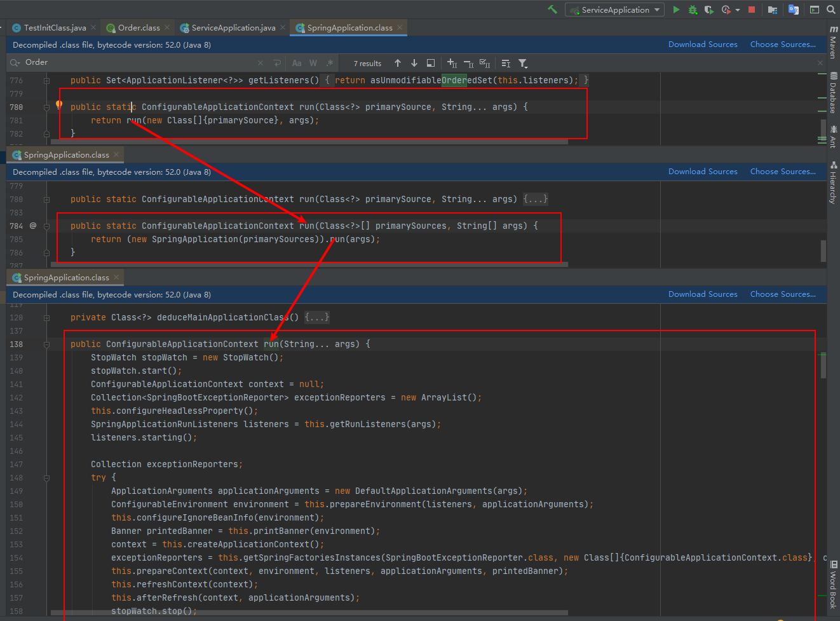
Task: Expand the profiler run dropdown arrow
Action: [738, 10]
